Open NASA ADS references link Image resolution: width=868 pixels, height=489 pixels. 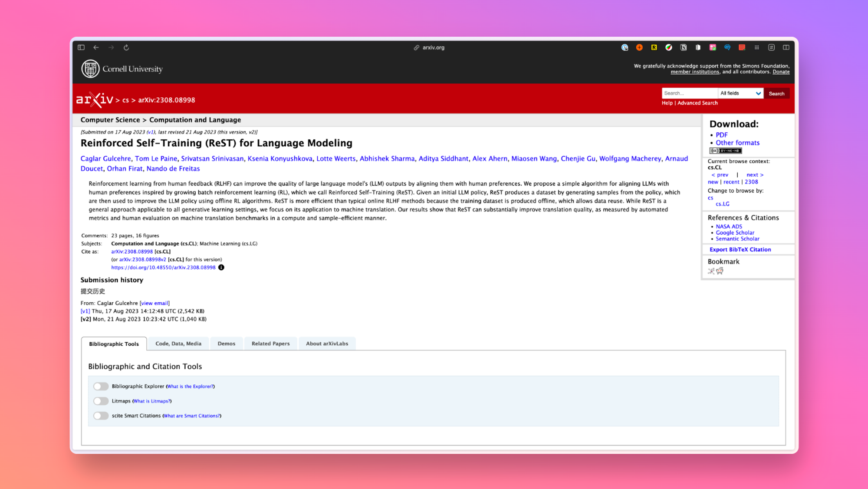[729, 227]
